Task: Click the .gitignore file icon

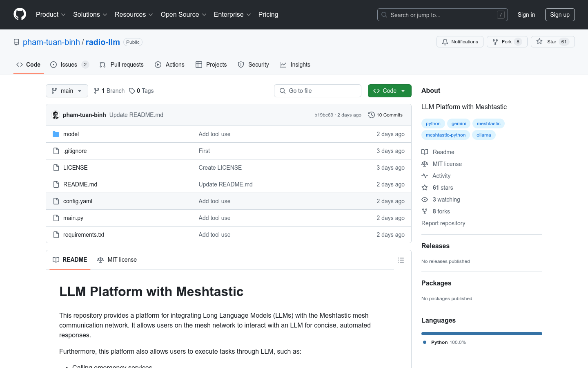Action: (56, 151)
